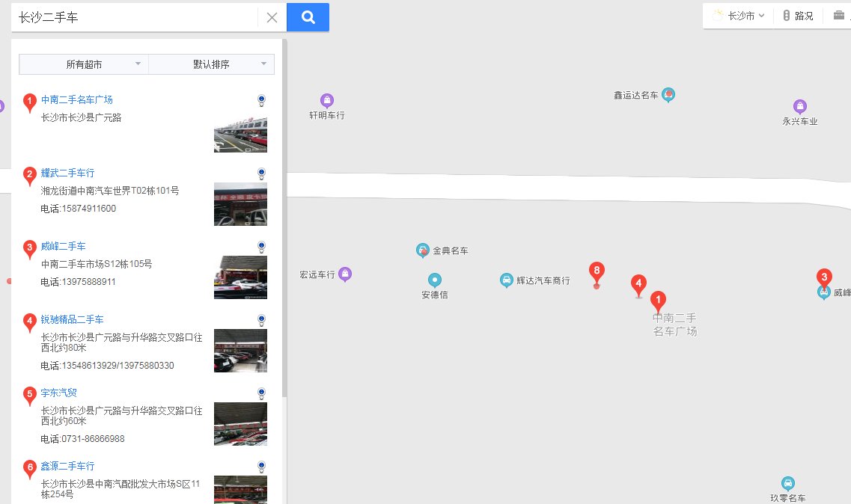Click phone number 13975888911
Viewport: 851px width, 504px height.
tap(89, 282)
